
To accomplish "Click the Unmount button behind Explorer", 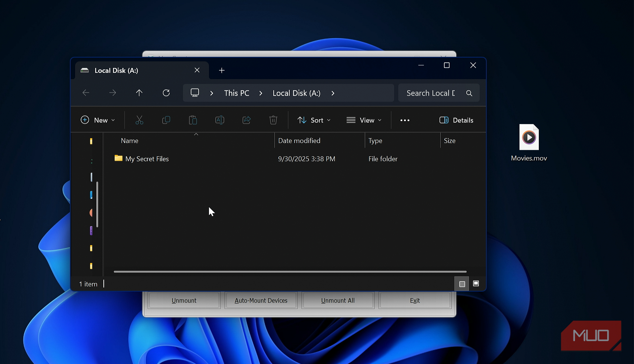I will (x=184, y=300).
